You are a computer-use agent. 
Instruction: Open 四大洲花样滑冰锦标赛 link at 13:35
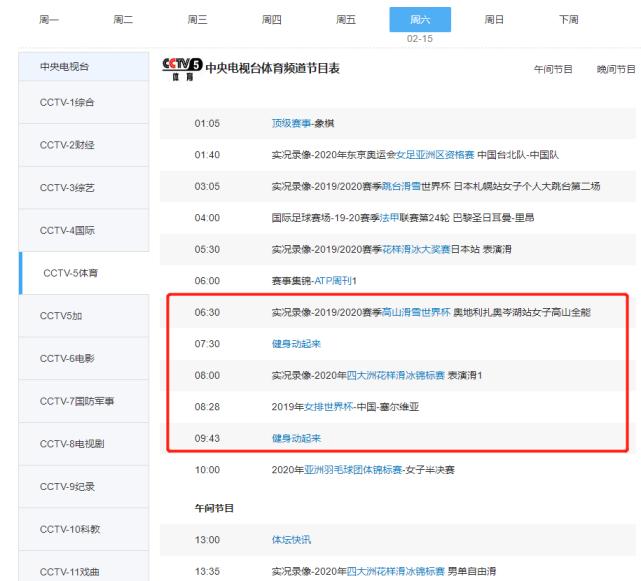tap(395, 571)
